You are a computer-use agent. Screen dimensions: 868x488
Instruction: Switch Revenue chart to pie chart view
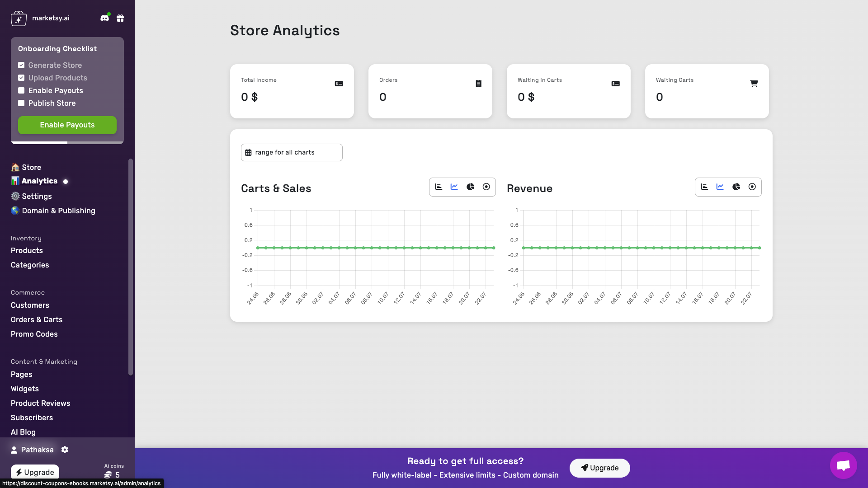coord(736,187)
